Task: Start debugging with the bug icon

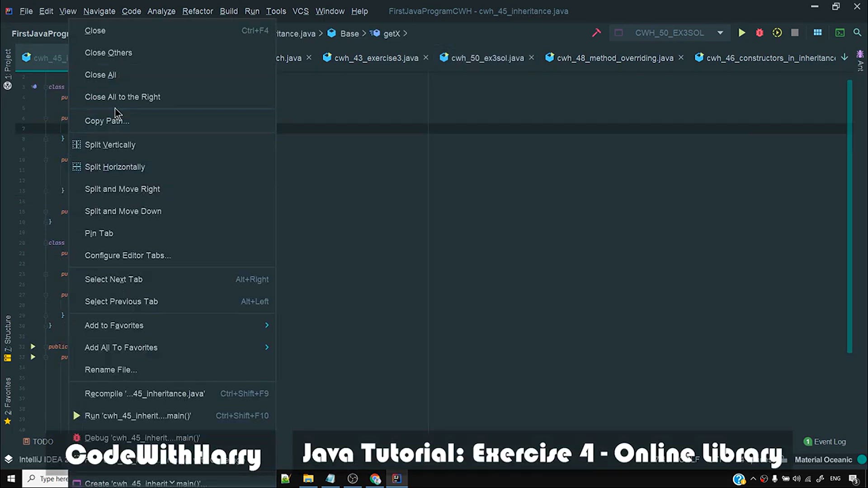Action: pos(759,33)
